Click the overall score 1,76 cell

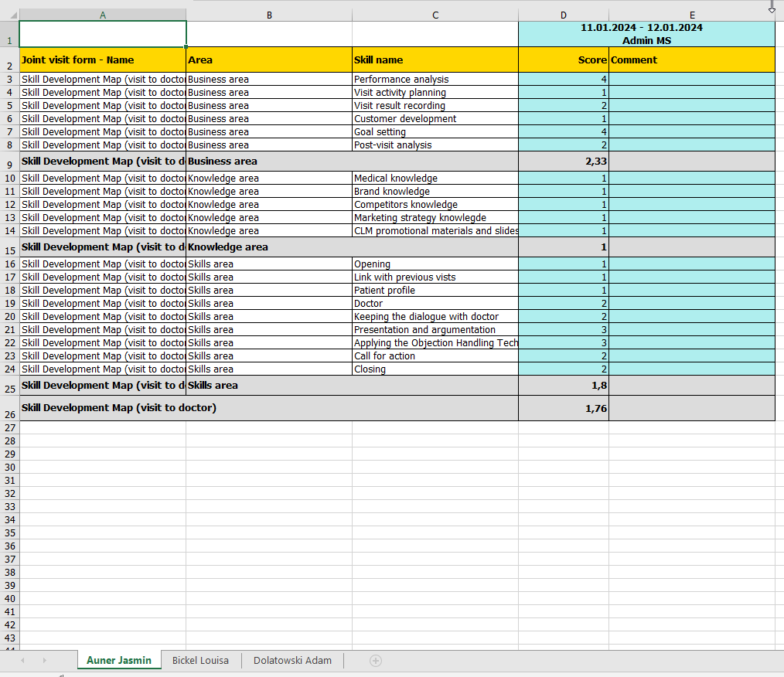(563, 409)
